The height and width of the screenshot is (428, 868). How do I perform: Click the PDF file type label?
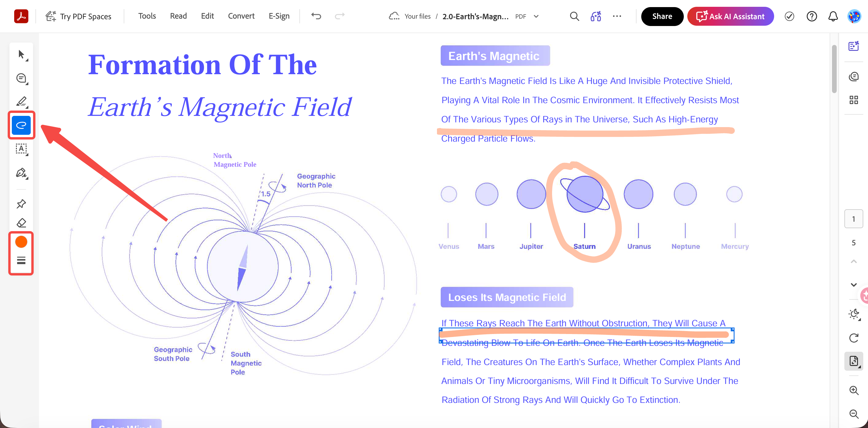click(x=521, y=16)
